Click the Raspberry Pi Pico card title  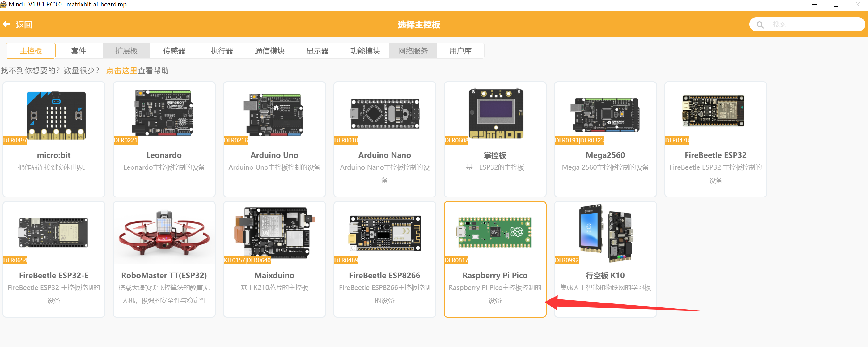[495, 276]
